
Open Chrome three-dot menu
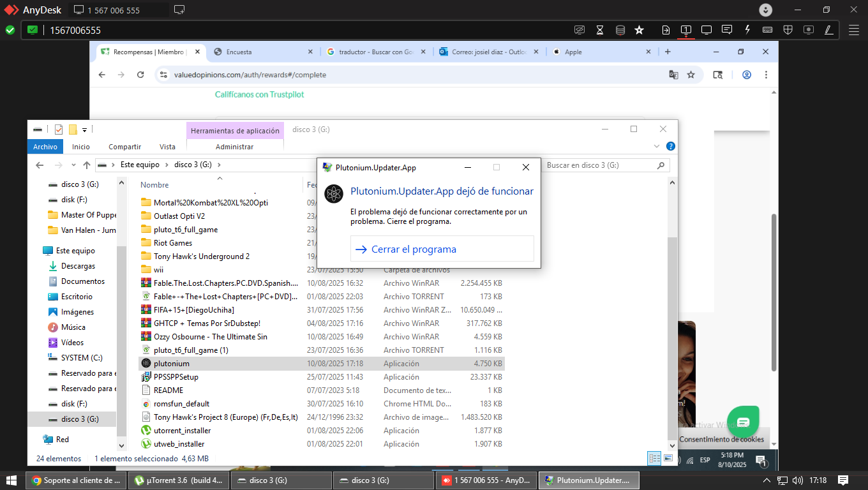click(766, 75)
